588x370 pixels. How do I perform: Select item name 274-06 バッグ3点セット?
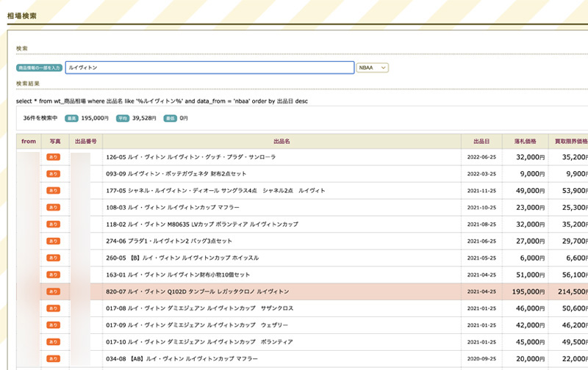pyautogui.click(x=169, y=242)
